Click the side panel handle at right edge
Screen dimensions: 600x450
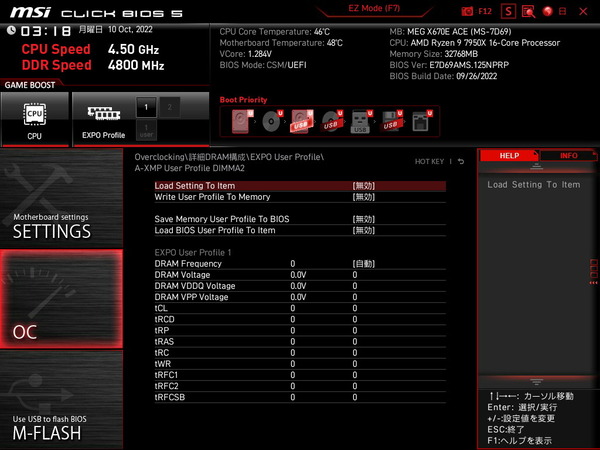click(593, 272)
